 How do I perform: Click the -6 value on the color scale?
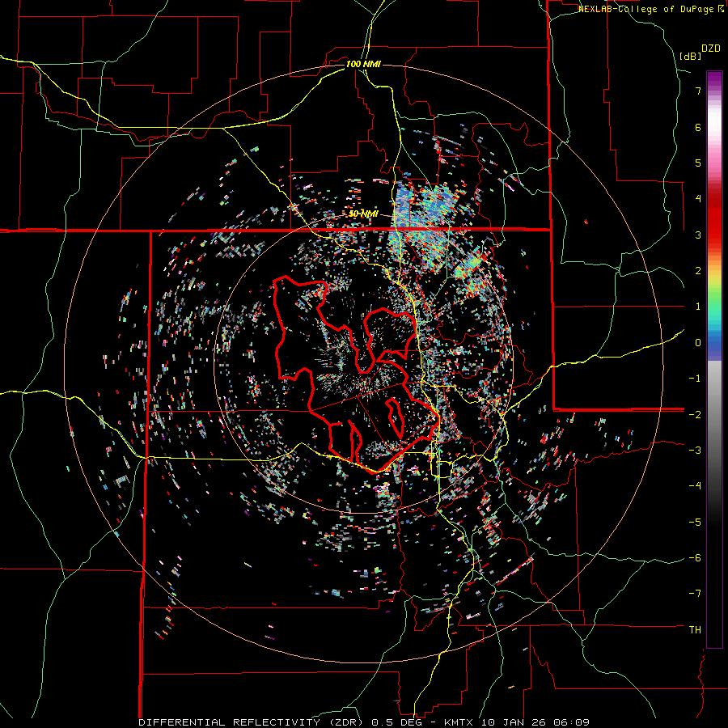tap(695, 558)
